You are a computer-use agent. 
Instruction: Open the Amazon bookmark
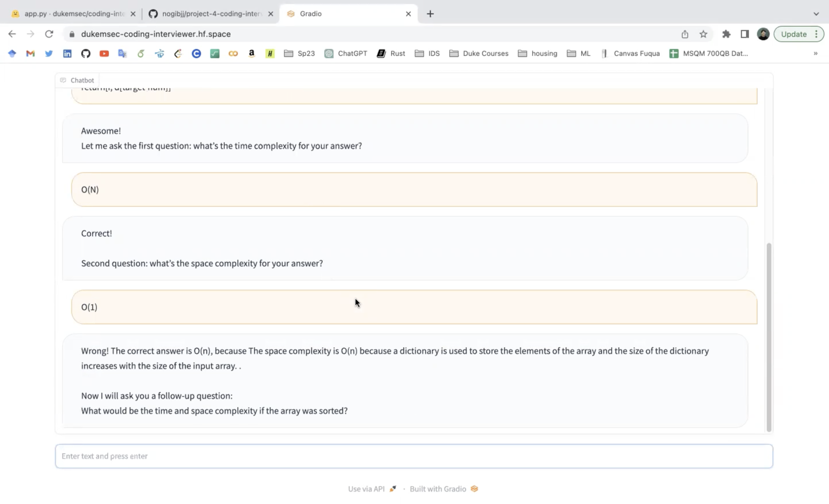[x=251, y=53]
